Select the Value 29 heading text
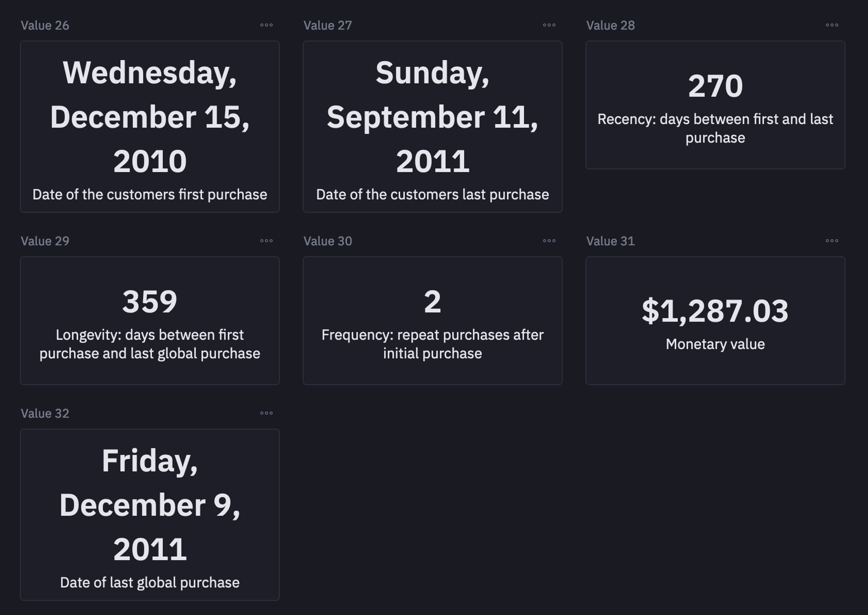This screenshot has height=615, width=868. pos(45,241)
